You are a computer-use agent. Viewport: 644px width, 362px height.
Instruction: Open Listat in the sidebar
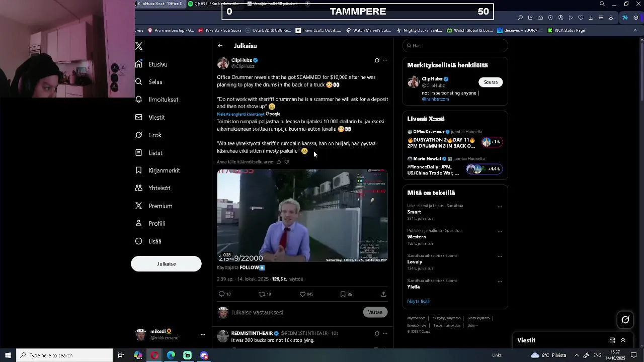click(x=149, y=153)
